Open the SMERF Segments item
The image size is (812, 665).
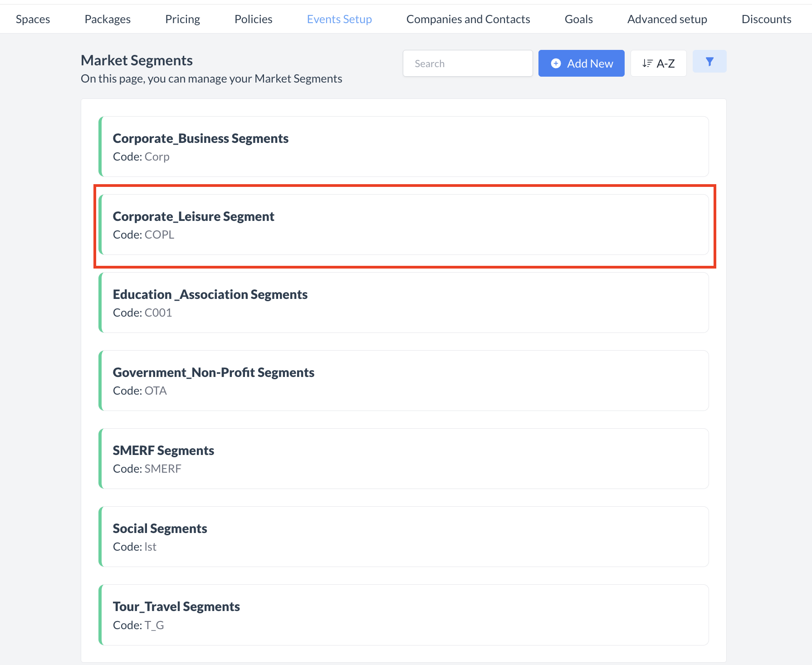tap(404, 459)
